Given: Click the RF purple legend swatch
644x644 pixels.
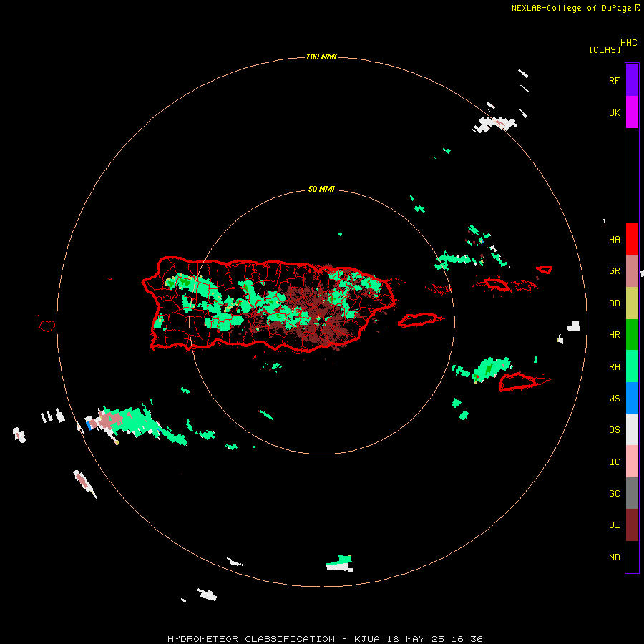Looking at the screenshot, I should [632, 79].
